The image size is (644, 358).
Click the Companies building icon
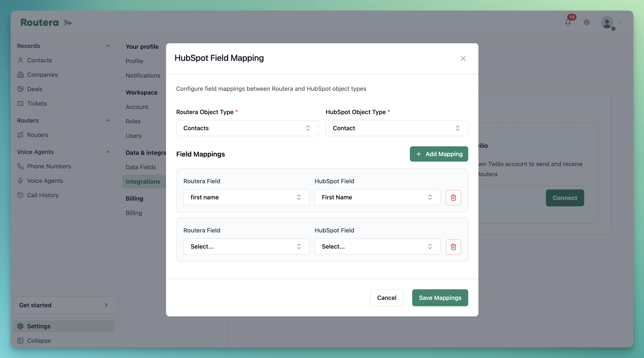pos(21,75)
